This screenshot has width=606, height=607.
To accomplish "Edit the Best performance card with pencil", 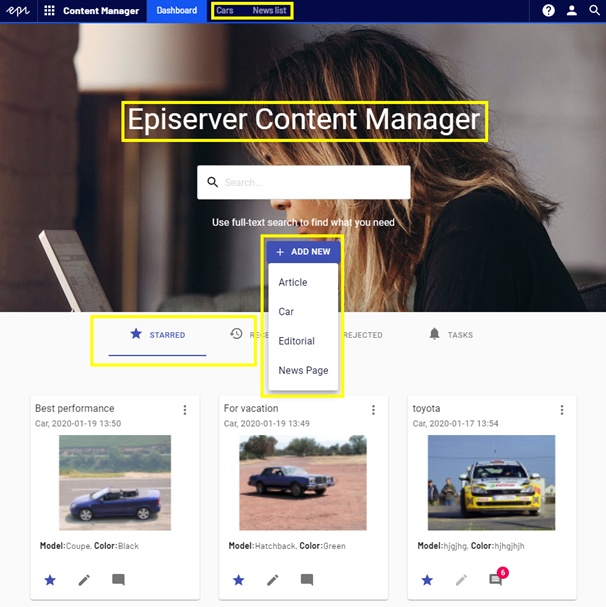I will coord(84,579).
